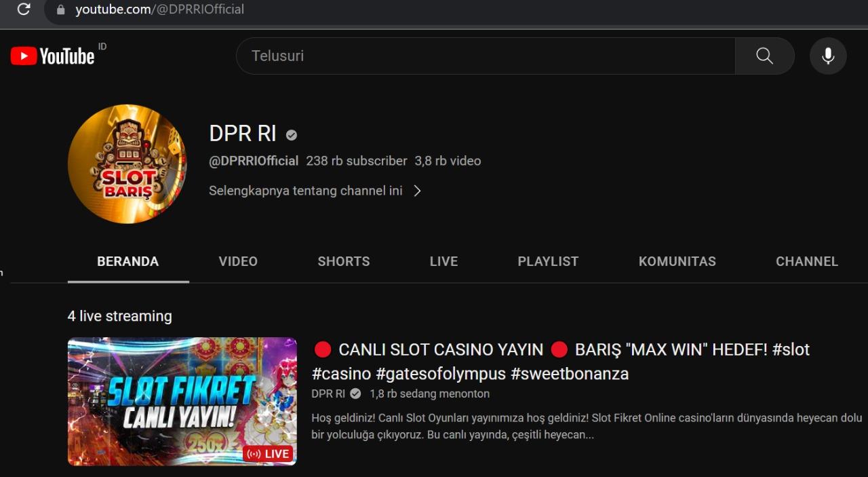This screenshot has width=868, height=477.
Task: Open the SHORTS tab
Action: (x=343, y=261)
